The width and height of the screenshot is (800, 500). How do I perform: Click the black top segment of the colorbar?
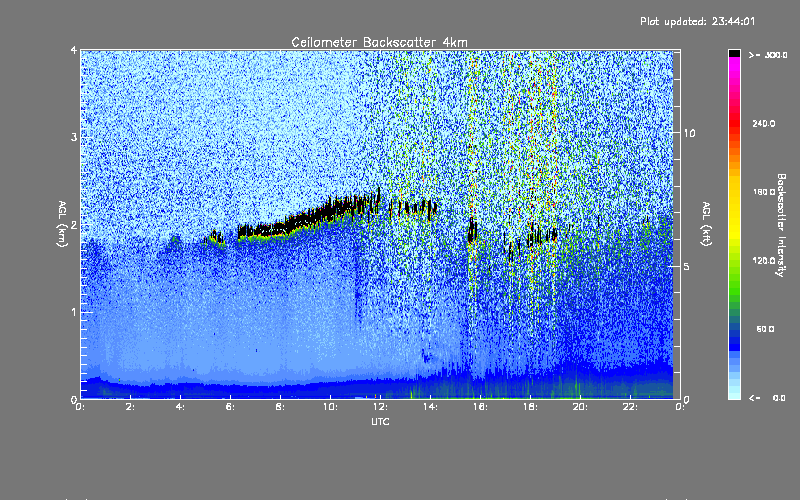coord(734,54)
